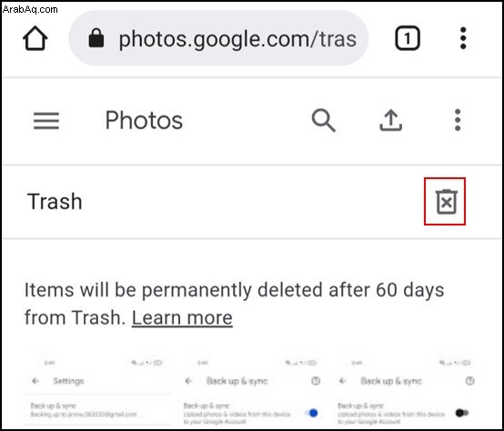Screen dimensions: 504x431
Task: Click the dark disabled toggle in thumbnail
Action: coord(462,413)
